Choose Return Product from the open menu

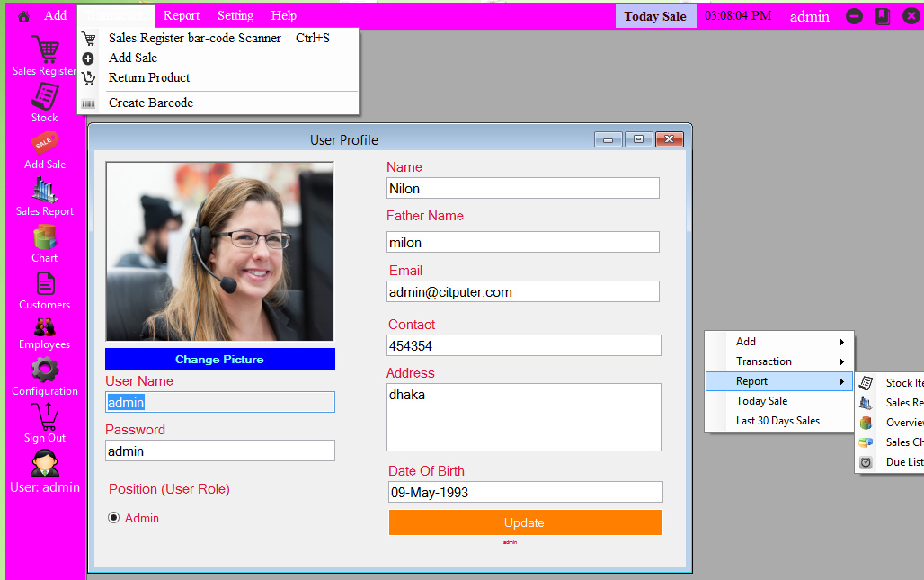click(148, 77)
